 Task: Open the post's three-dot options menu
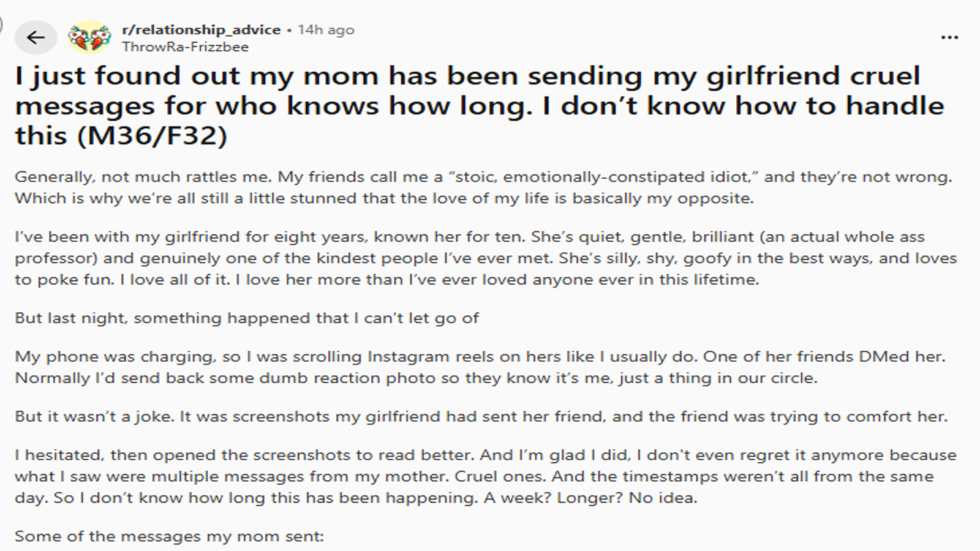pyautogui.click(x=949, y=37)
